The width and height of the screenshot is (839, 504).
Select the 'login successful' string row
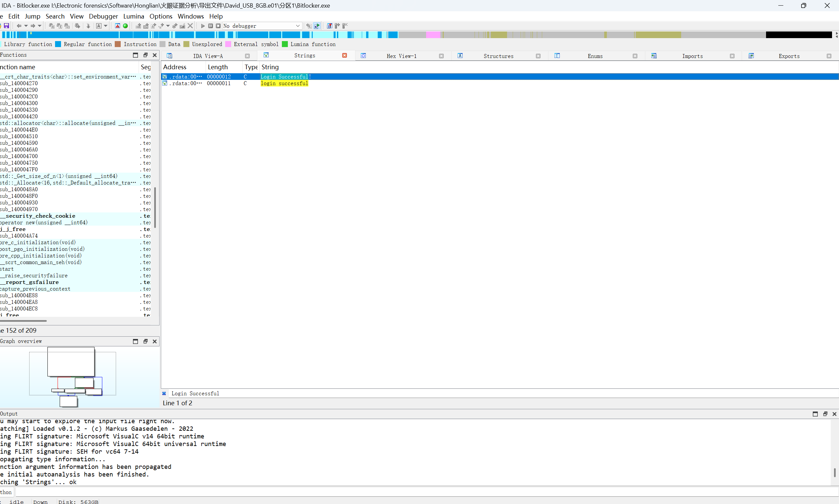point(284,84)
